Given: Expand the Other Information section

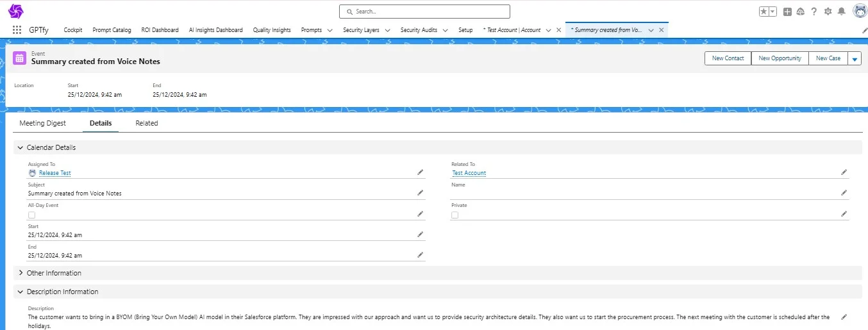Looking at the screenshot, I should pyautogui.click(x=21, y=273).
